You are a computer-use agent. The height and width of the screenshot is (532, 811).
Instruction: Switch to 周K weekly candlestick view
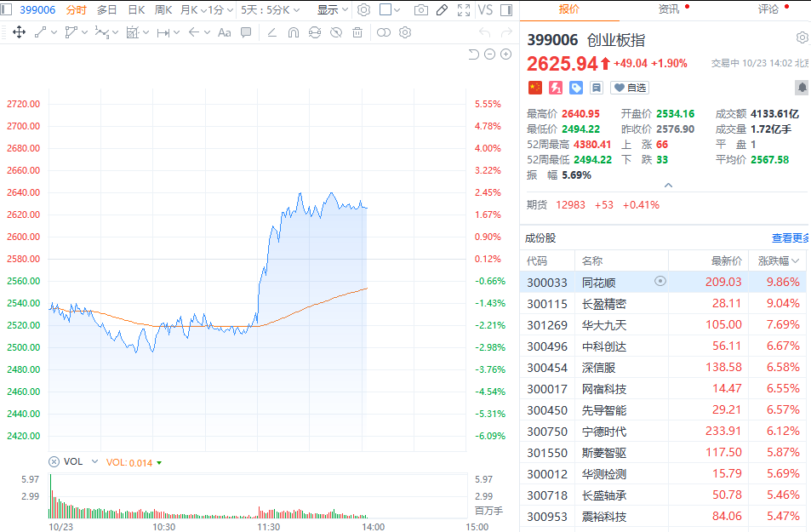pyautogui.click(x=163, y=10)
